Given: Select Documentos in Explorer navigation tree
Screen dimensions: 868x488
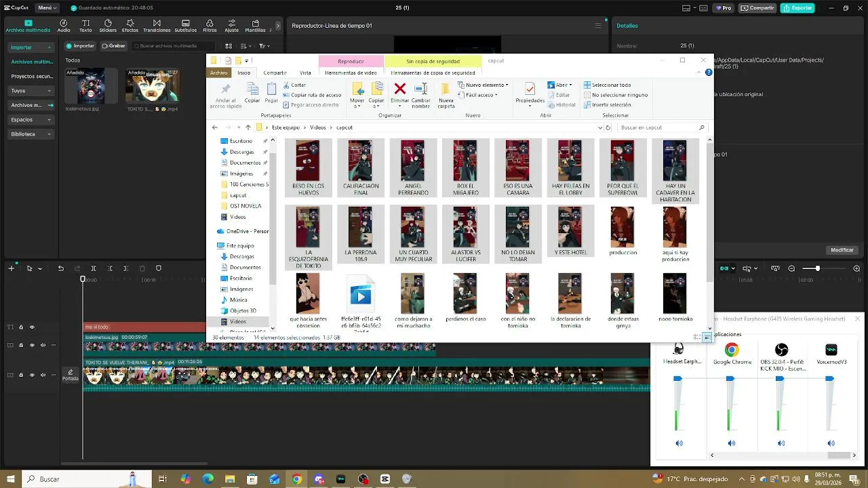Looking at the screenshot, I should 245,163.
